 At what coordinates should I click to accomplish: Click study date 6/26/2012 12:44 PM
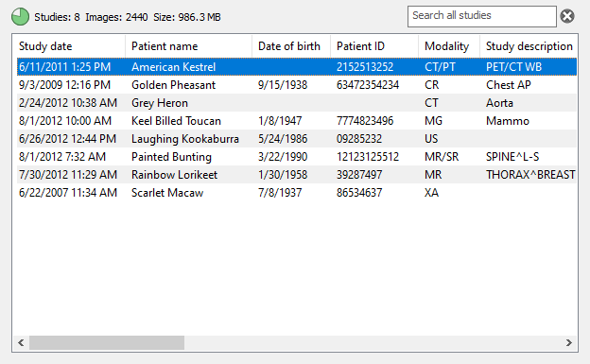pyautogui.click(x=68, y=139)
